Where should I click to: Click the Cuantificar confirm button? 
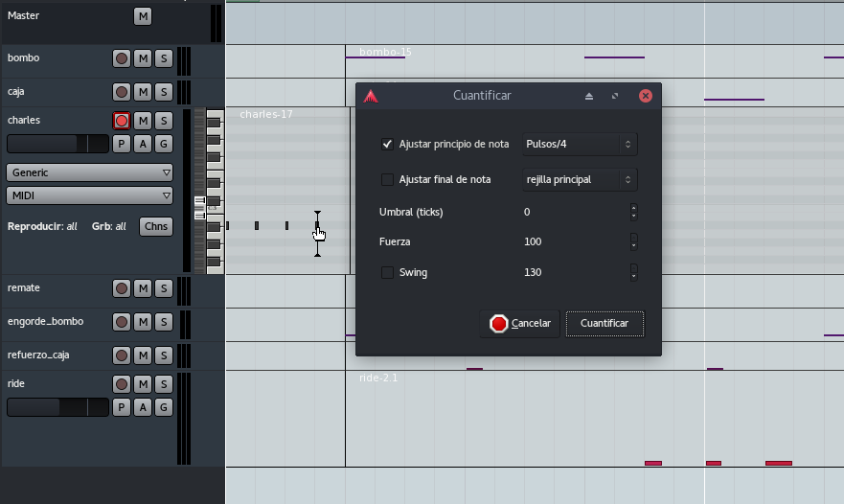point(604,324)
